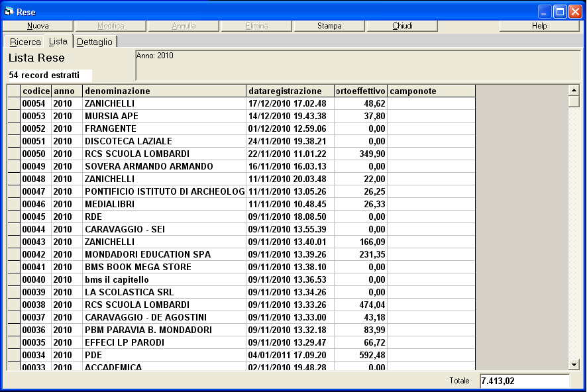Click the Anno: 2010 filter box
Viewport: 587px width, 392px height.
(x=358, y=66)
